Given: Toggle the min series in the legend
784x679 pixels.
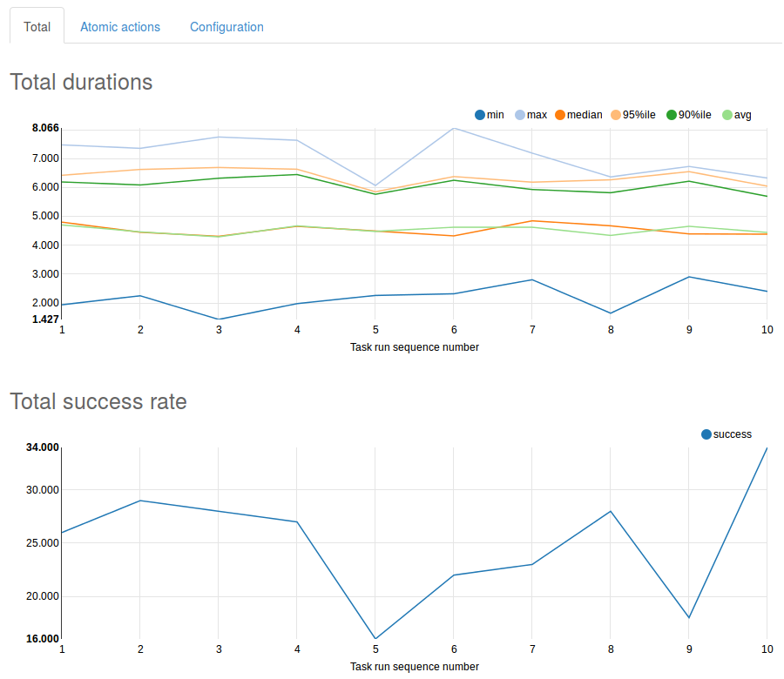Looking at the screenshot, I should [497, 114].
